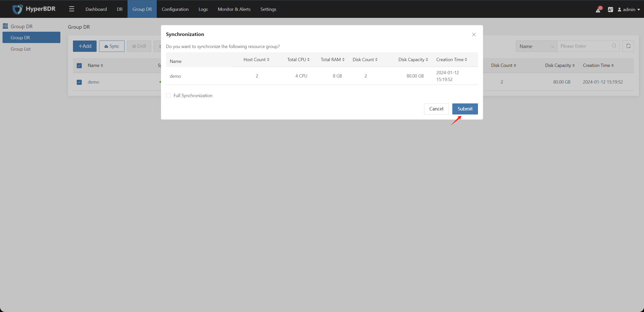Enable Full Synchronization checkbox
The width and height of the screenshot is (644, 312).
click(168, 95)
